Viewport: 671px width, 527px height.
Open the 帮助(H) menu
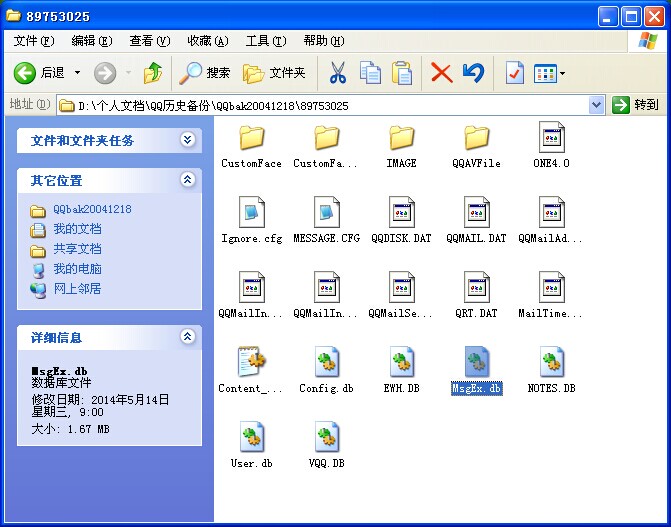point(324,41)
